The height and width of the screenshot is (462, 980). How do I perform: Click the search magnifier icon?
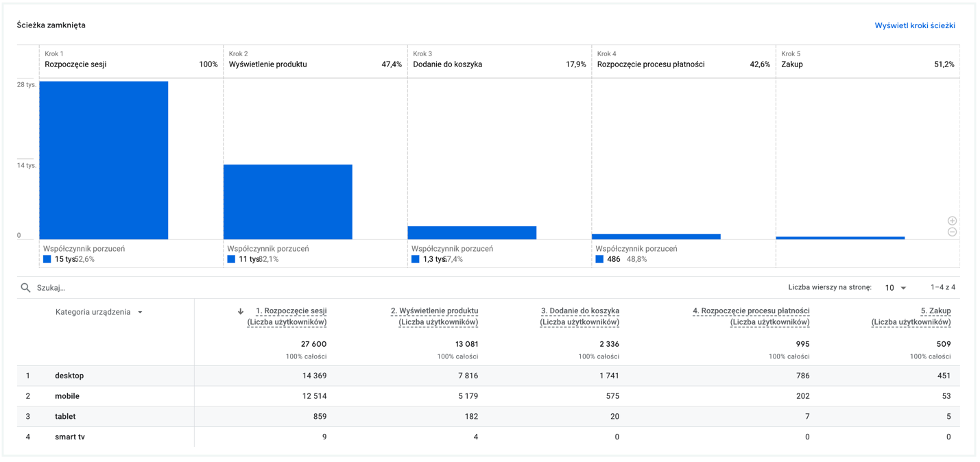coord(25,288)
